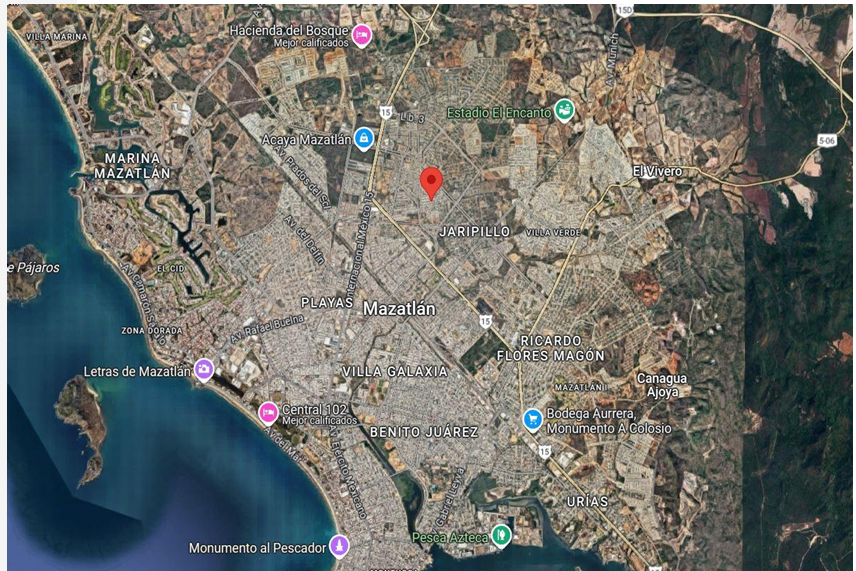Click the Mazatlán city name label
Screen dimensions: 856x571
tap(400, 308)
